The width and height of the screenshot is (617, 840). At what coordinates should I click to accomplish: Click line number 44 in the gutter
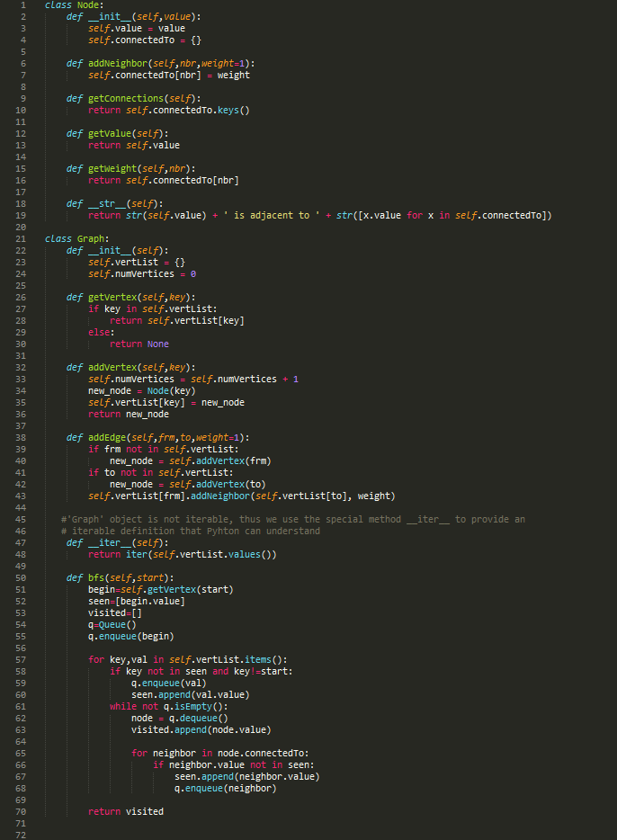(21, 508)
